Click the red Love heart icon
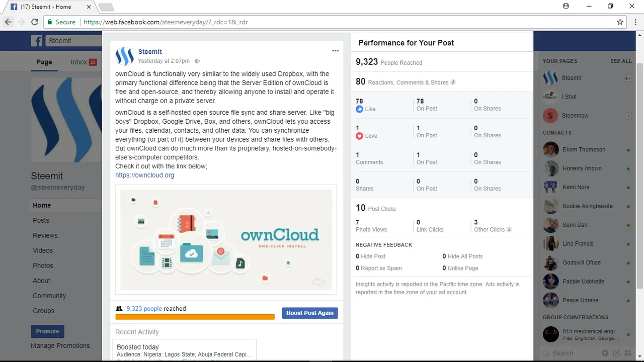Viewport: 644px width, 362px height. pos(359,136)
